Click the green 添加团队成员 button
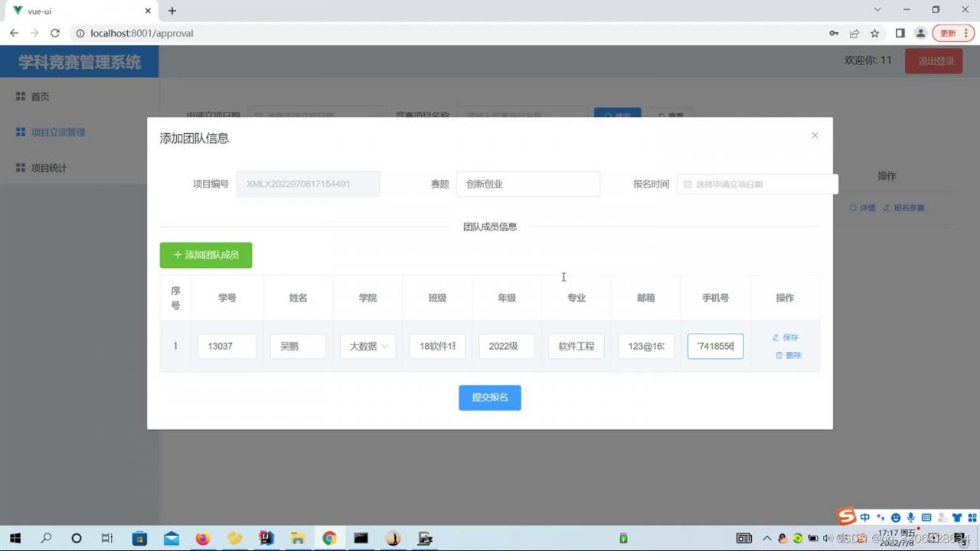The width and height of the screenshot is (980, 551). 206,255
